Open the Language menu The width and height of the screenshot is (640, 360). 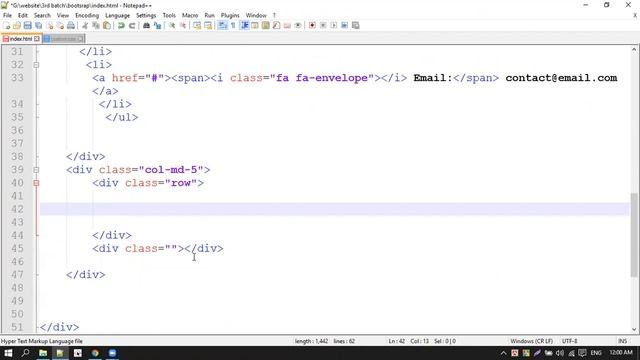(117, 15)
